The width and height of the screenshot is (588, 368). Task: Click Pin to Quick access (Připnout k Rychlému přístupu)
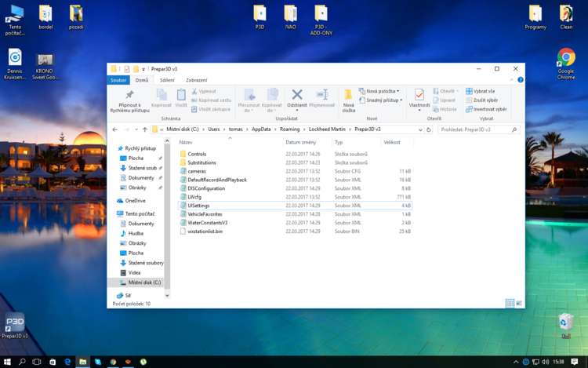coord(129,100)
